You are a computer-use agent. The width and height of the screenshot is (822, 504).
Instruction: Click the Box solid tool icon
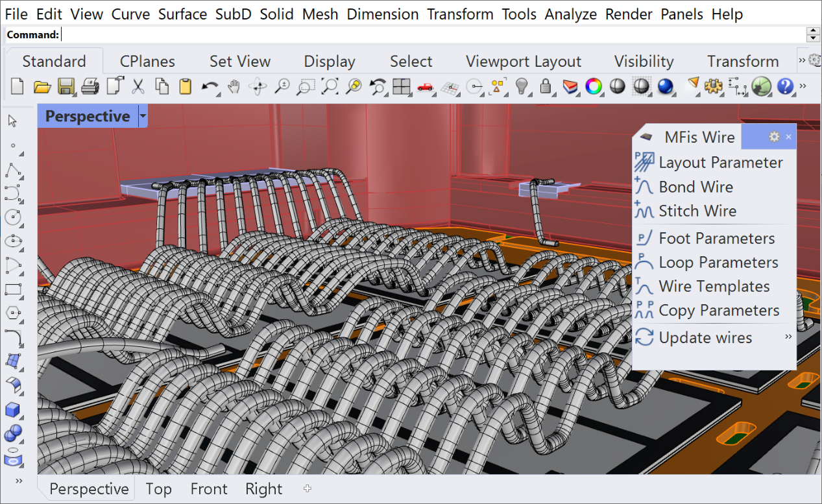coord(12,409)
